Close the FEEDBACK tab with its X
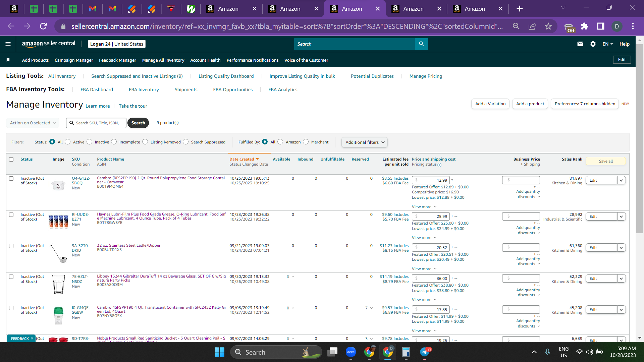644x362 pixels. coord(32,339)
